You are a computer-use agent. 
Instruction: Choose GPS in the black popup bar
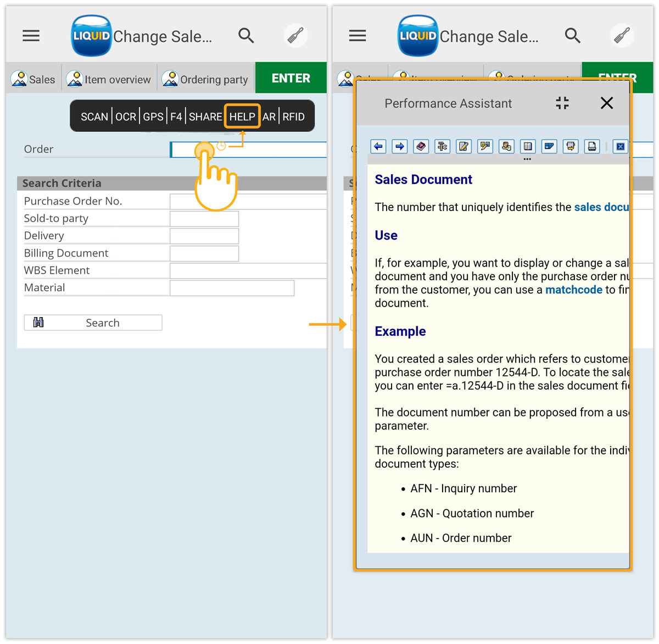pyautogui.click(x=153, y=116)
